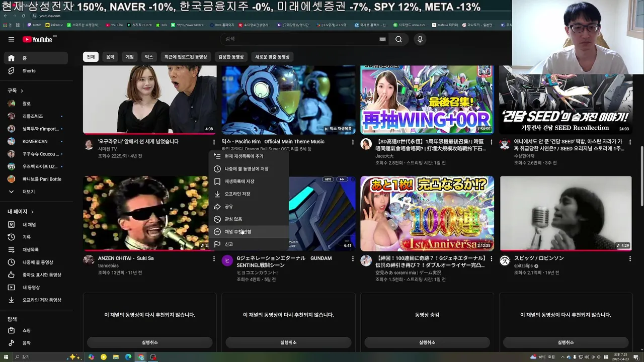Image resolution: width=644 pixels, height=362 pixels.
Task: Open 쇼핑 under 탐색
Action: pos(35,331)
